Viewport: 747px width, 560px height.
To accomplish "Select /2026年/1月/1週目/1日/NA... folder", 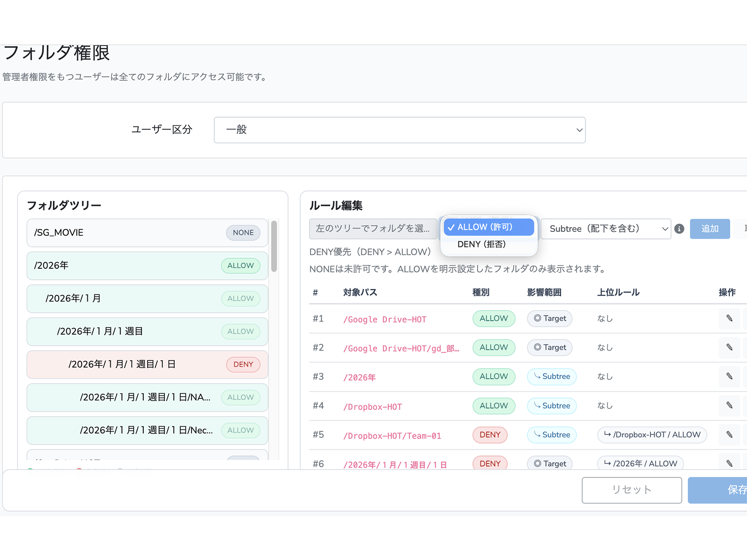I will 148,398.
